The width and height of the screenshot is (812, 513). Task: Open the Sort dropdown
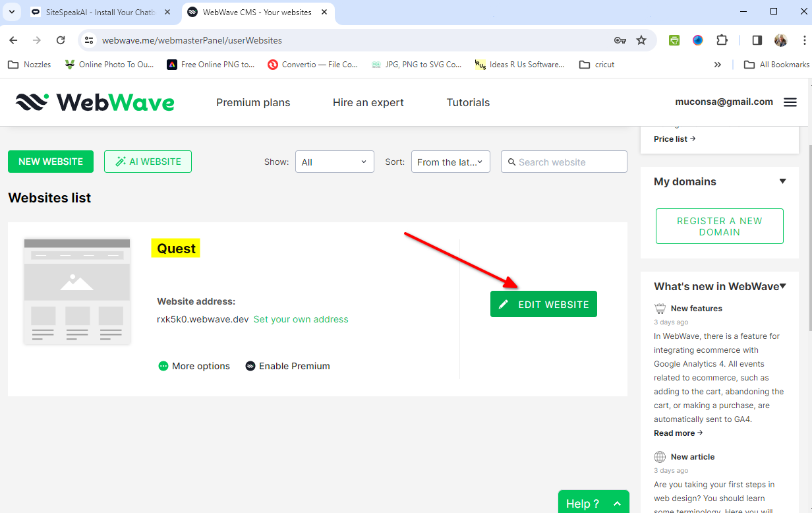click(450, 162)
